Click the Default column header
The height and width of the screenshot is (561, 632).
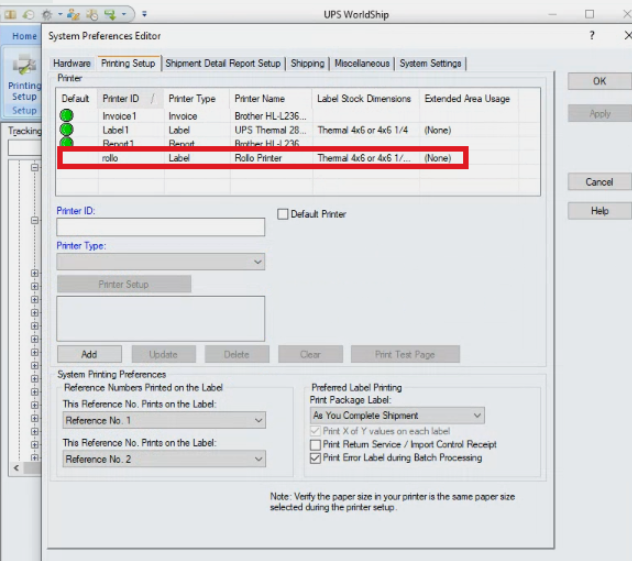click(77, 99)
